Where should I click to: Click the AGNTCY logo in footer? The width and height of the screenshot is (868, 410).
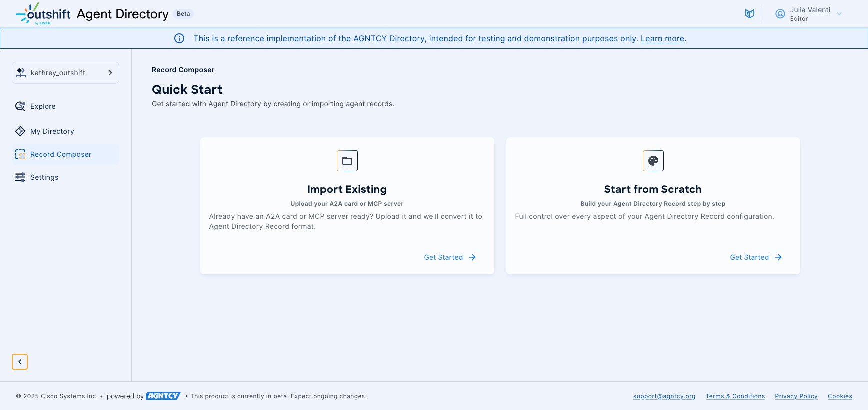pyautogui.click(x=163, y=396)
